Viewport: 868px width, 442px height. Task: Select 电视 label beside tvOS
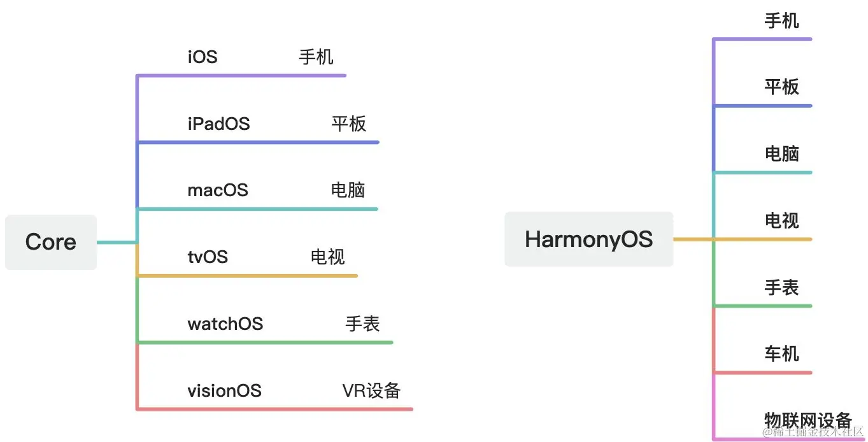[327, 257]
